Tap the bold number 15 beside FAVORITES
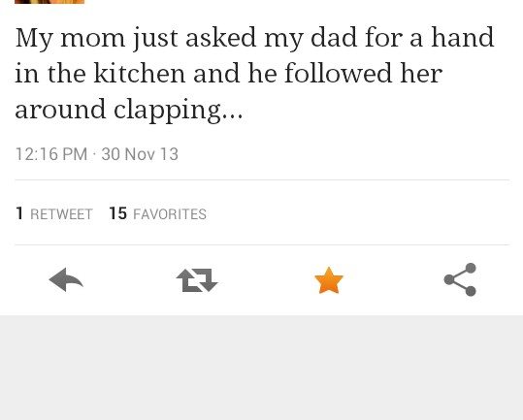Viewport: 523px width, 420px height. (118, 213)
